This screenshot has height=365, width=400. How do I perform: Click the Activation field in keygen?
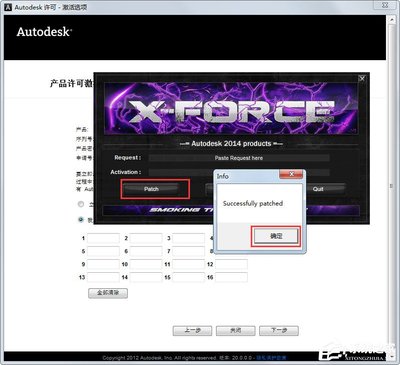pyautogui.click(x=239, y=172)
